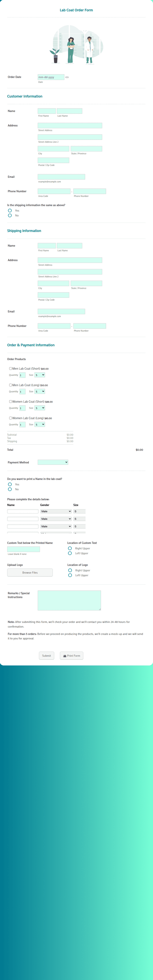153x980 pixels.
Task: Open Size dropdown for Men Lab Coat (Long)
Action: pos(40,391)
